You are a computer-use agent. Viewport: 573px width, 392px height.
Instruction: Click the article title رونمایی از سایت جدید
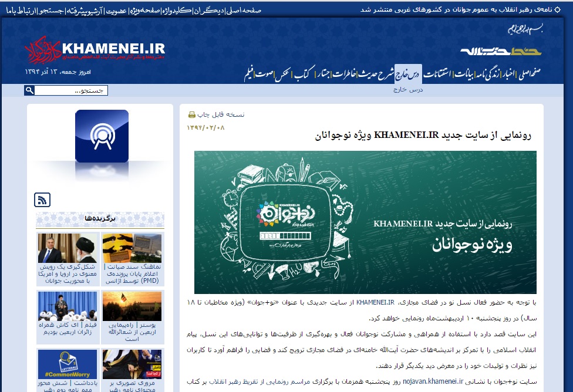coord(423,135)
